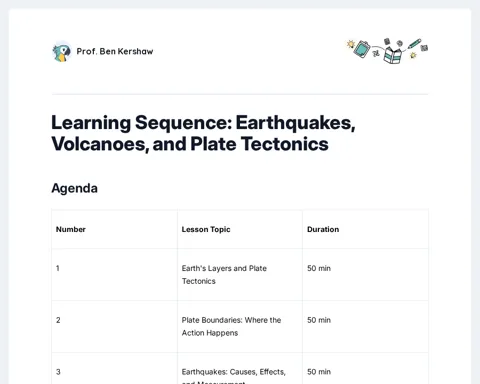Click the 50 min duration for lesson 2
The width and height of the screenshot is (480, 384).
coord(319,320)
